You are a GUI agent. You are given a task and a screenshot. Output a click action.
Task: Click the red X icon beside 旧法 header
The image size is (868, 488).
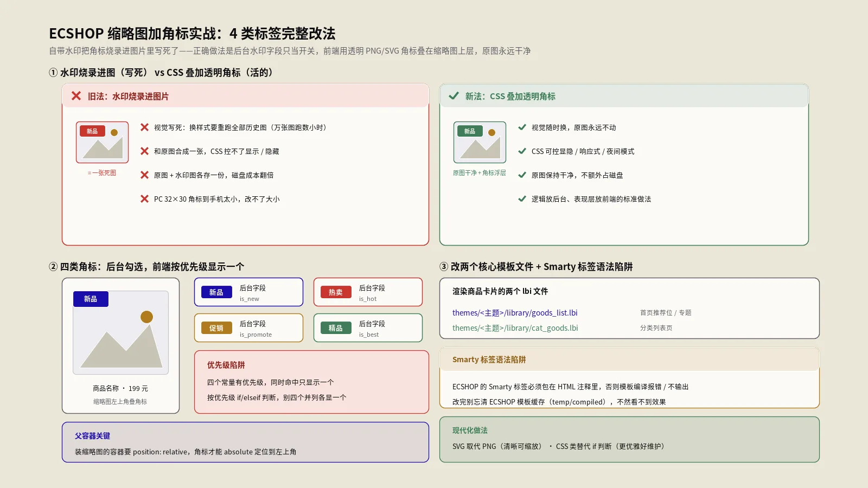tap(76, 96)
